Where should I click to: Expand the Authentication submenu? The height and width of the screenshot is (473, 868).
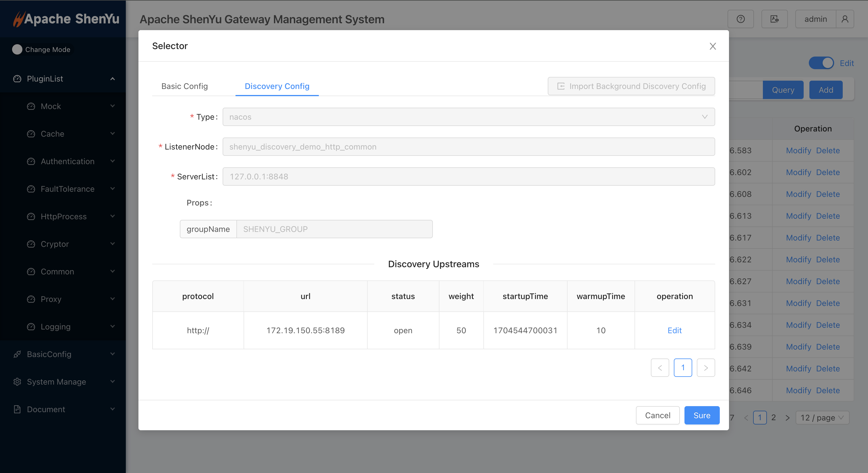67,161
